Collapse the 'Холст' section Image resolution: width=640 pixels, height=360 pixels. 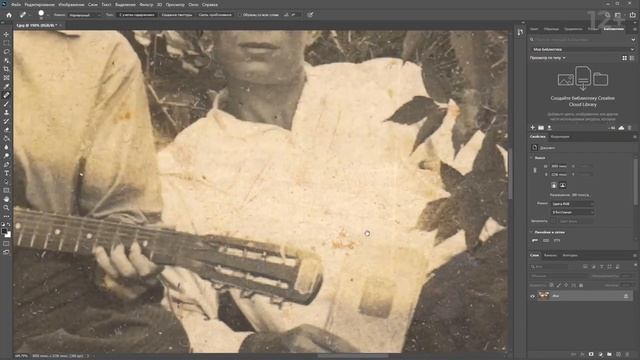tap(532, 158)
